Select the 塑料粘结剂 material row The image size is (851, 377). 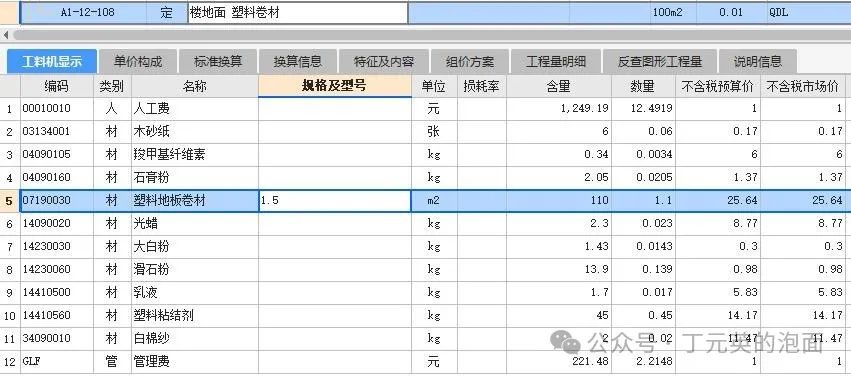point(426,315)
